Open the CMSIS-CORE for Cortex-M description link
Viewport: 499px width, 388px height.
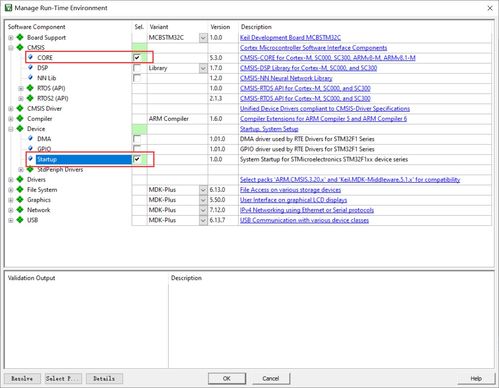click(328, 58)
